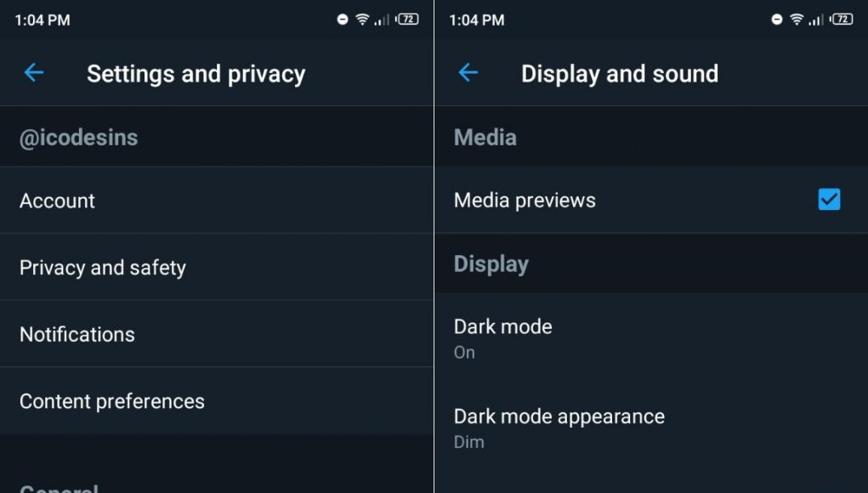Screen dimensions: 868x493
Task: Tap the Media previews label
Action: 525,201
